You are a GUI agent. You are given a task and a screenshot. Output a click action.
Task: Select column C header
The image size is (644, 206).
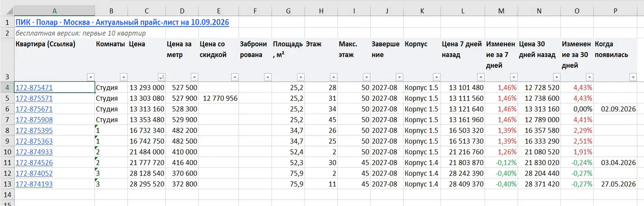pos(146,11)
